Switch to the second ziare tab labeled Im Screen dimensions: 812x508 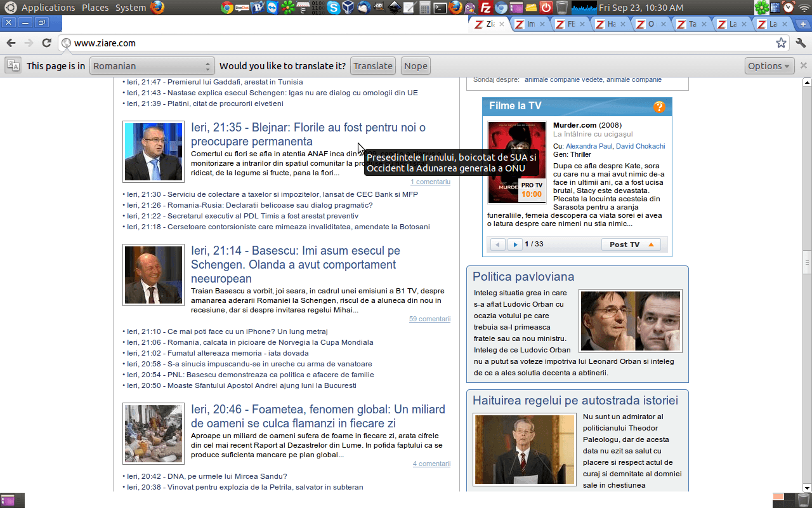(x=527, y=24)
